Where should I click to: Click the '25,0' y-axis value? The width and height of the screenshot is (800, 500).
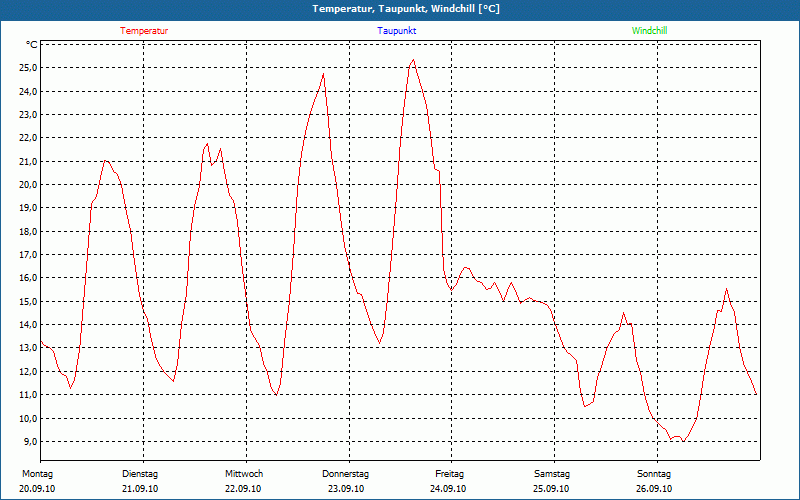[28, 68]
